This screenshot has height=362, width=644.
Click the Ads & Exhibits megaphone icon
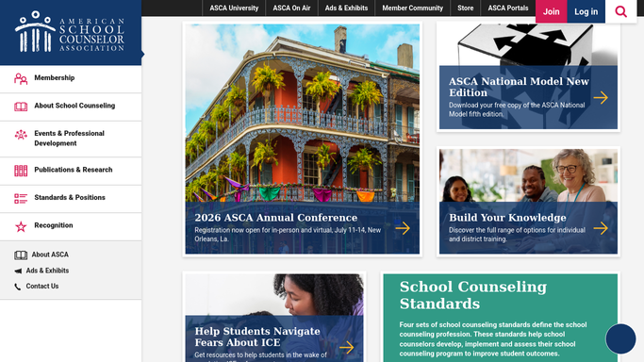point(18,271)
